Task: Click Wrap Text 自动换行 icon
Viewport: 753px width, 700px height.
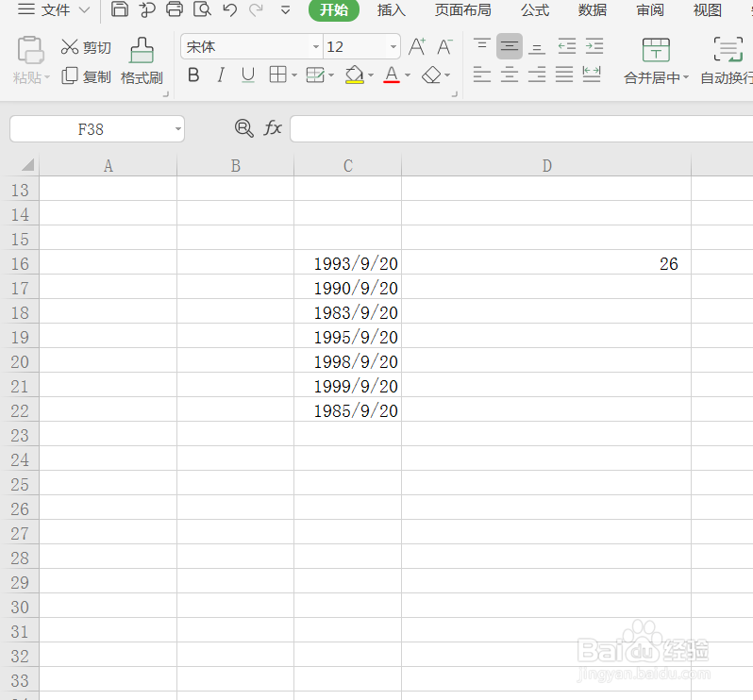Action: point(728,50)
